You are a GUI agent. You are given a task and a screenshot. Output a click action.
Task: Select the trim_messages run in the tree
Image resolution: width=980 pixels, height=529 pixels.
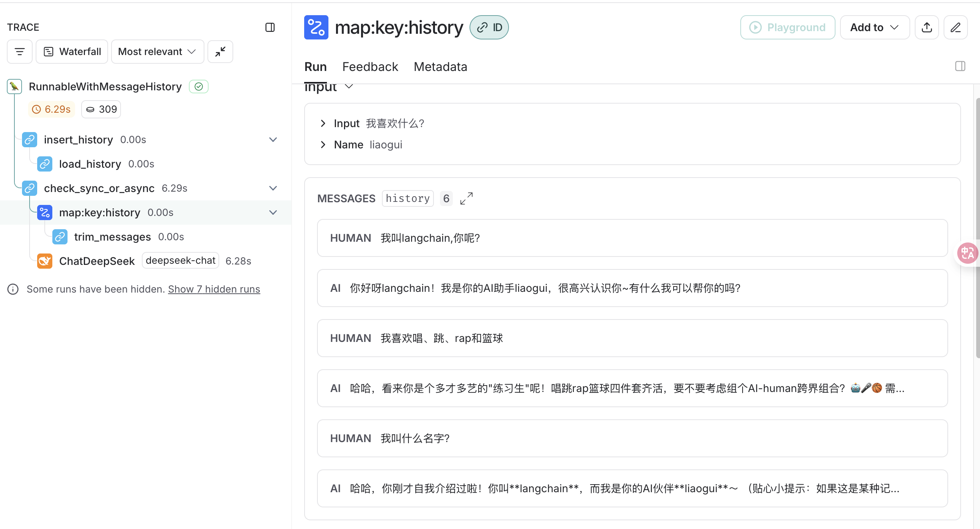[112, 237]
